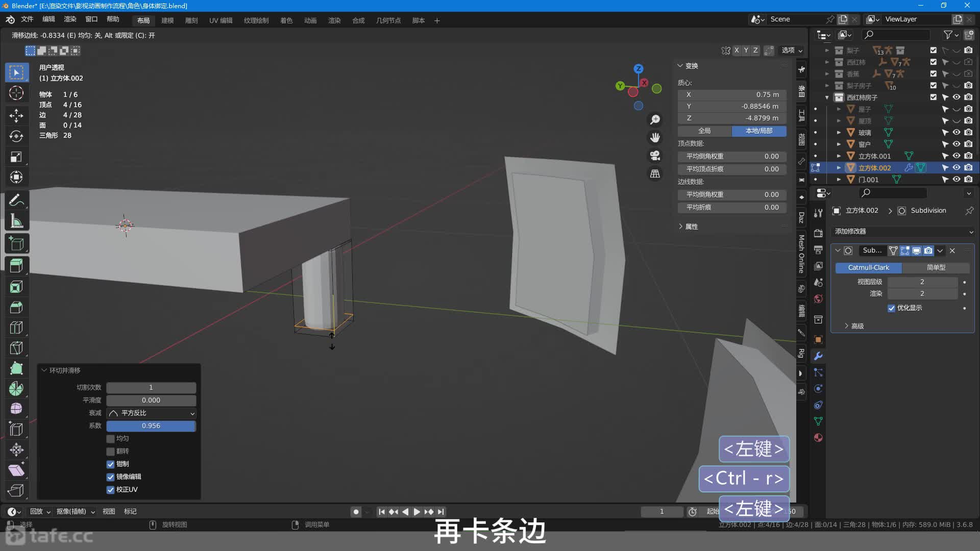Select the Inset Faces tool
This screenshot has width=980, height=551.
pos(16,287)
